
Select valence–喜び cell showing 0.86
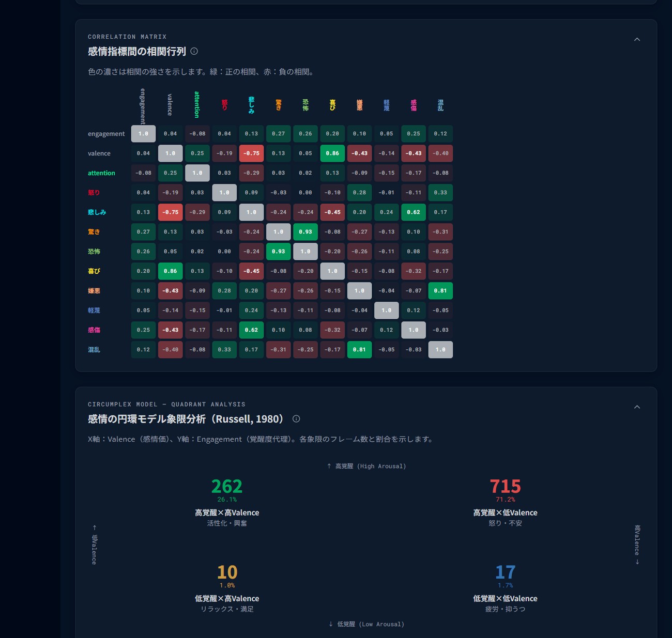point(332,153)
